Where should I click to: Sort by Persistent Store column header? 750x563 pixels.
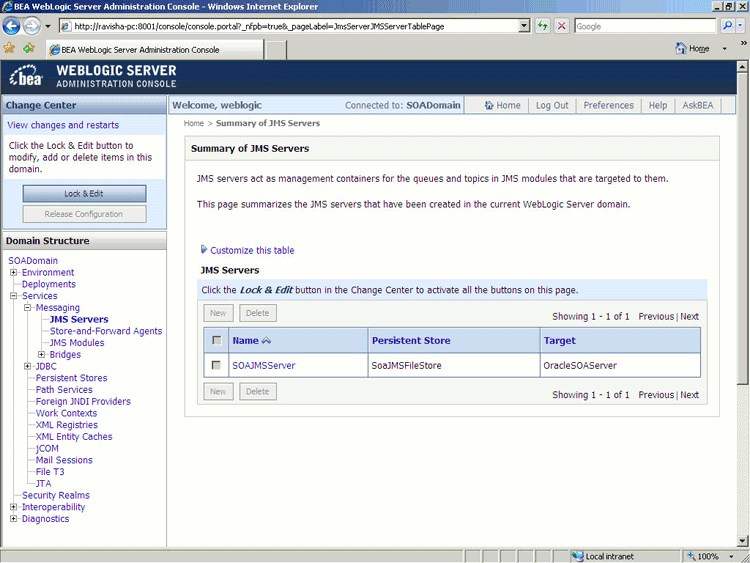(x=411, y=341)
